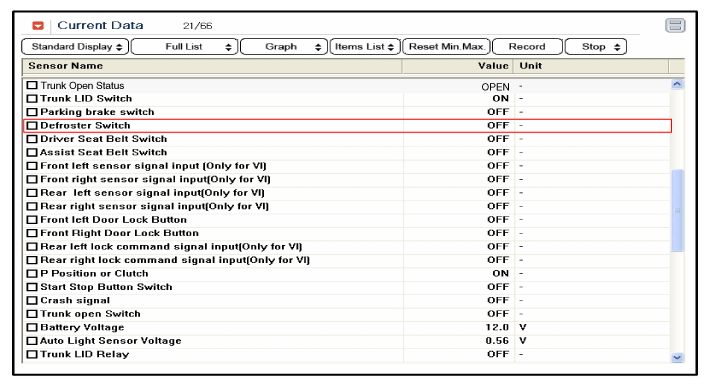Click the panel layout icon at top right
This screenshot has height=387, width=711.
(675, 25)
